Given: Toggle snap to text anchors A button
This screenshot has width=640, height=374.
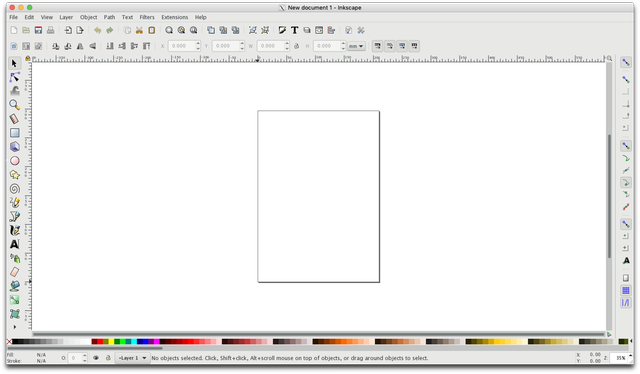Looking at the screenshot, I should (x=626, y=260).
